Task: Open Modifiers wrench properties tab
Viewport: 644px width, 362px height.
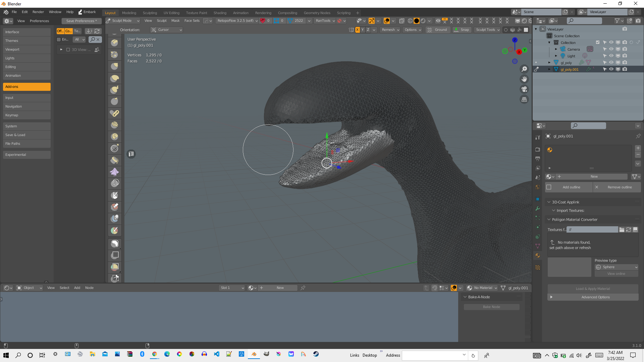Action: coord(538,208)
